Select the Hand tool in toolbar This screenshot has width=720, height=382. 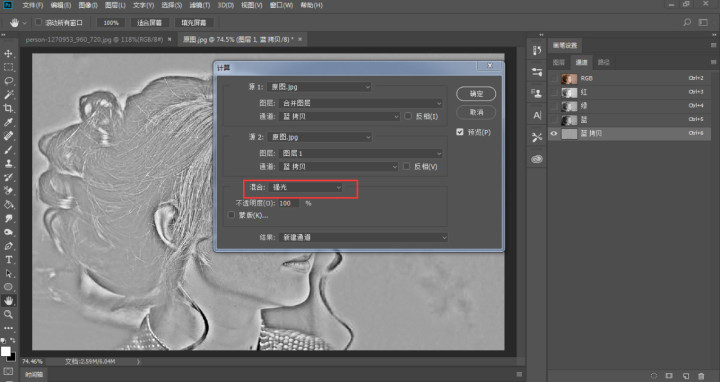click(8, 301)
